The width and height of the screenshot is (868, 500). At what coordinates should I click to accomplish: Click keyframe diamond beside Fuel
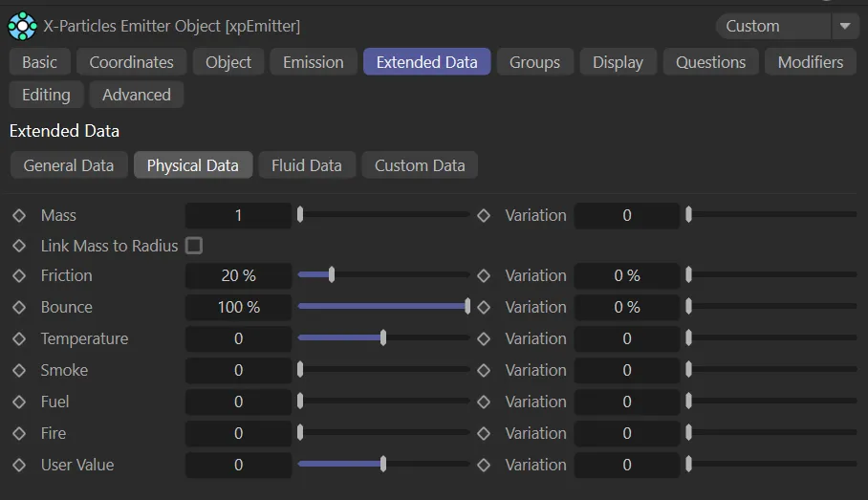click(19, 402)
